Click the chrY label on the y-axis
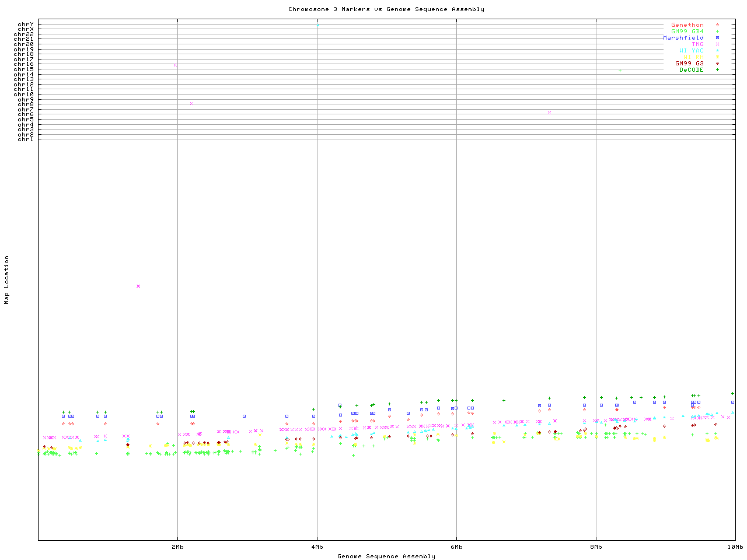This screenshot has width=747, height=560. pos(26,24)
